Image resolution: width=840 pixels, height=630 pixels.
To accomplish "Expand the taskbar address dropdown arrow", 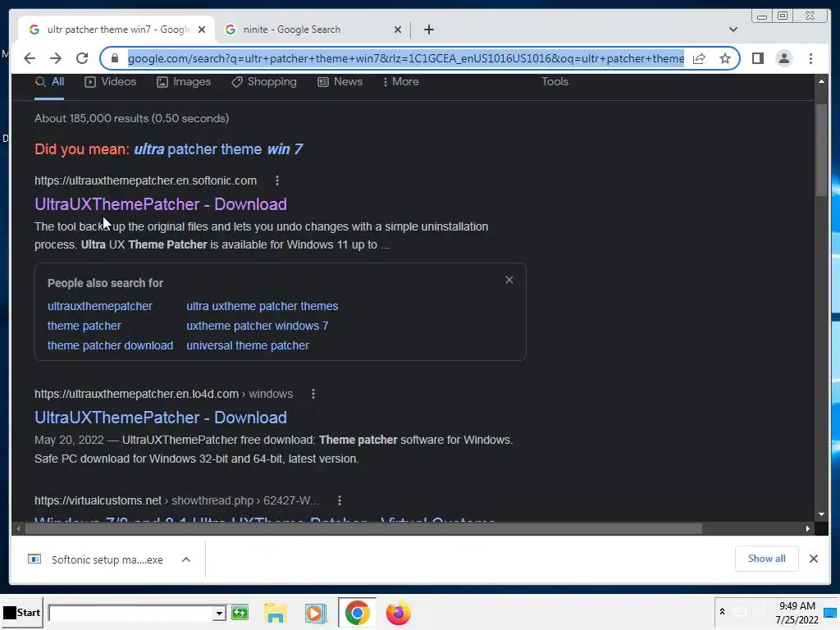I will (219, 613).
